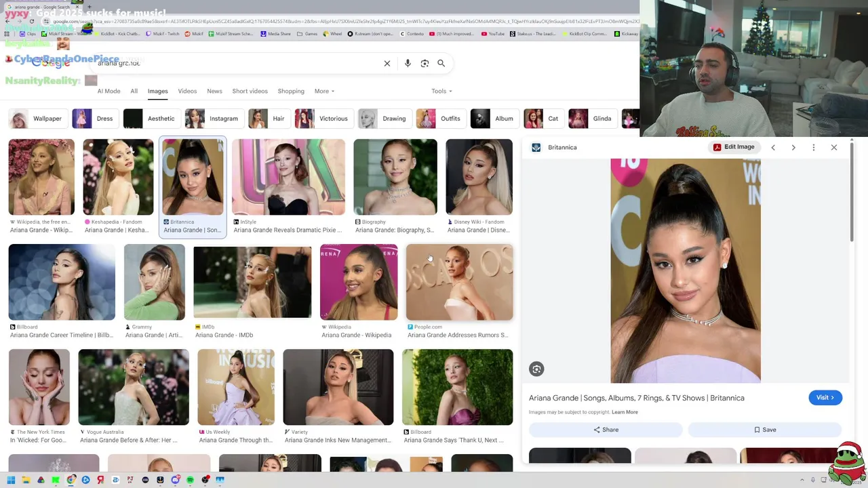This screenshot has height=488, width=868.
Task: Click the magnifying glass search button
Action: click(441, 63)
